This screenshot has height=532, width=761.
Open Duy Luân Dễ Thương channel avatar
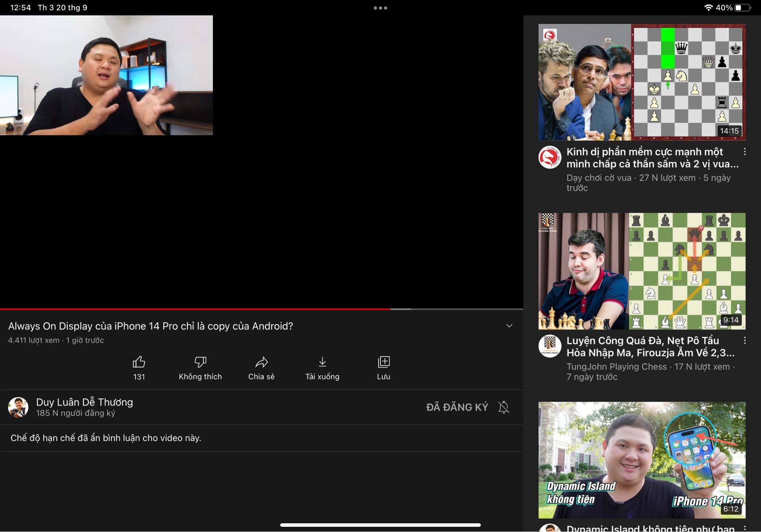(x=18, y=407)
